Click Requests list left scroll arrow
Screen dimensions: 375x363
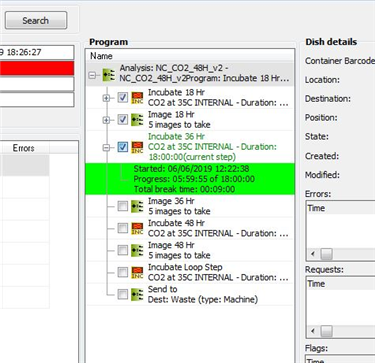(x=313, y=331)
